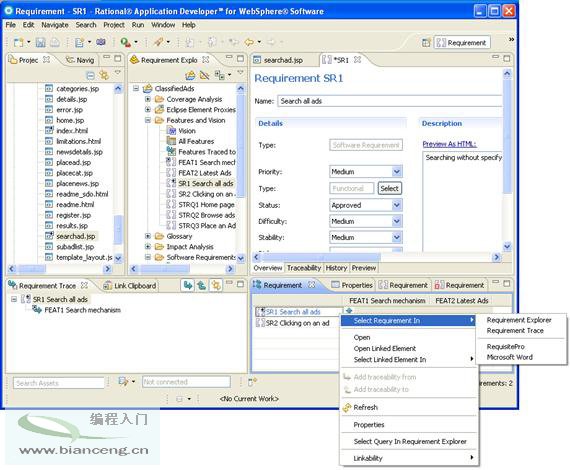
Task: Open the Navigate menu
Action: pos(55,25)
